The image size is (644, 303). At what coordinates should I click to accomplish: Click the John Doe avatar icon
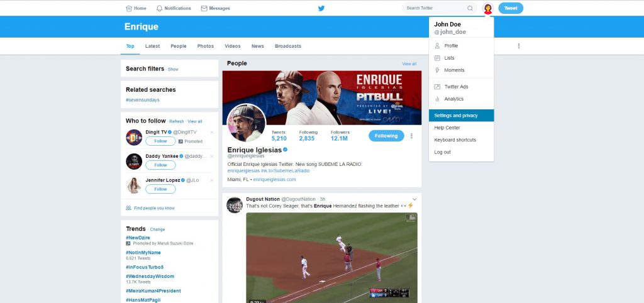point(487,8)
